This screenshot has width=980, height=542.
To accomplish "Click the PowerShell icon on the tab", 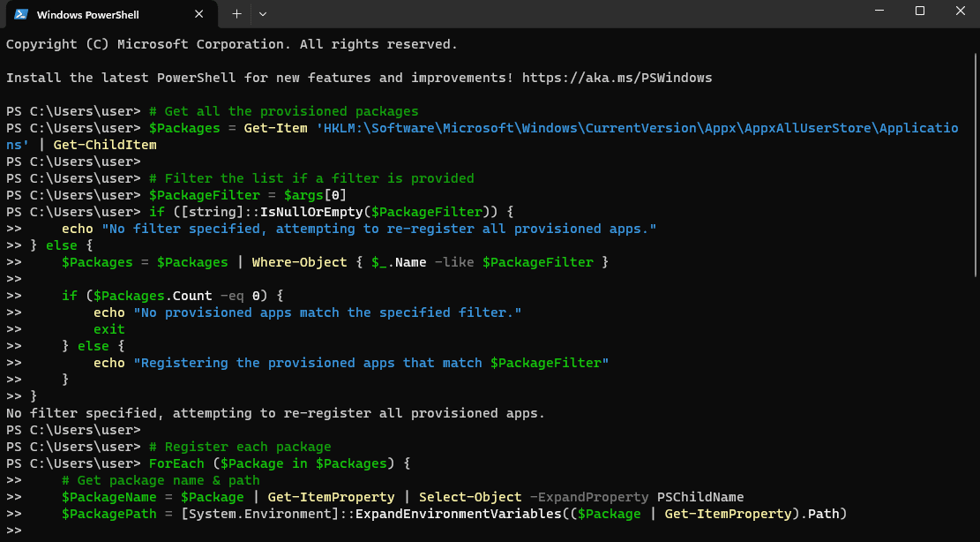I will click(x=21, y=14).
